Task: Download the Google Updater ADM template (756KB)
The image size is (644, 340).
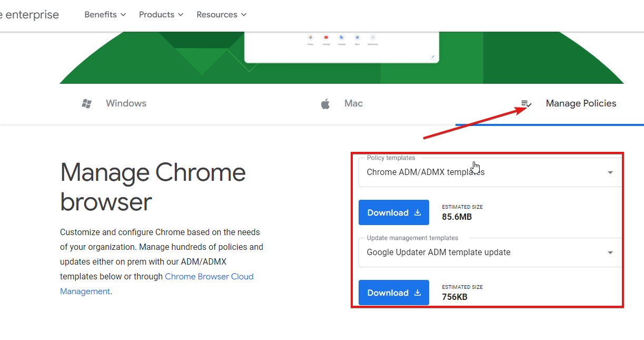Action: [394, 293]
